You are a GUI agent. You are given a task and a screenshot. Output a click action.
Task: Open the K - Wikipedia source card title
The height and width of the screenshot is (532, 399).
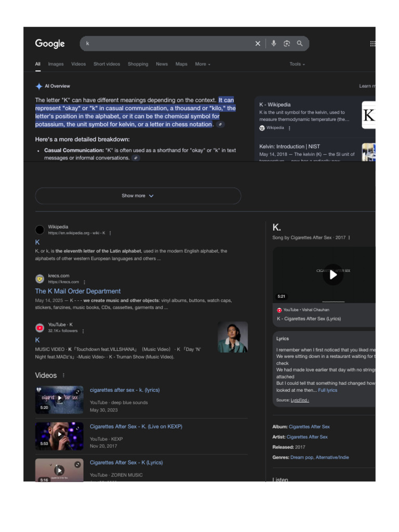tap(275, 105)
